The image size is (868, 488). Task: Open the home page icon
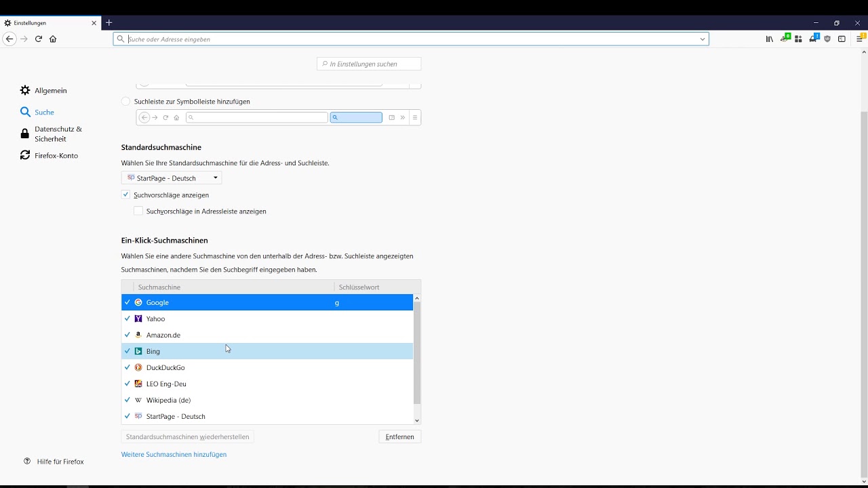[53, 39]
